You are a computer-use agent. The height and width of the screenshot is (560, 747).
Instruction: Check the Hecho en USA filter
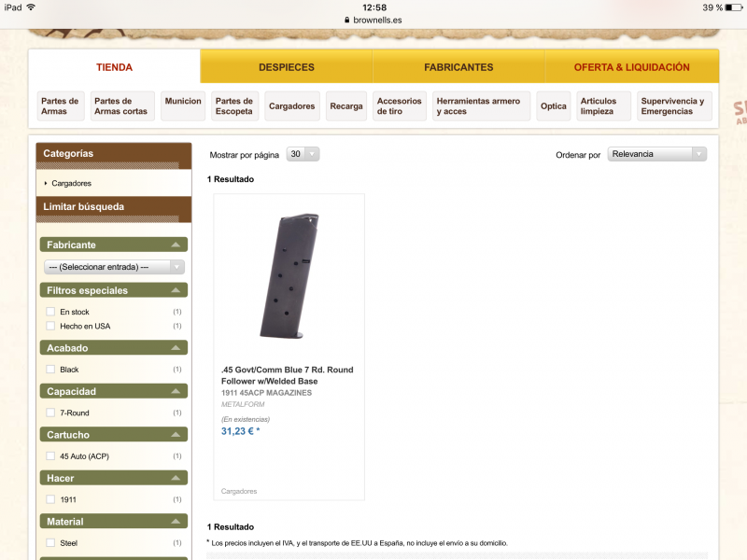(x=50, y=326)
